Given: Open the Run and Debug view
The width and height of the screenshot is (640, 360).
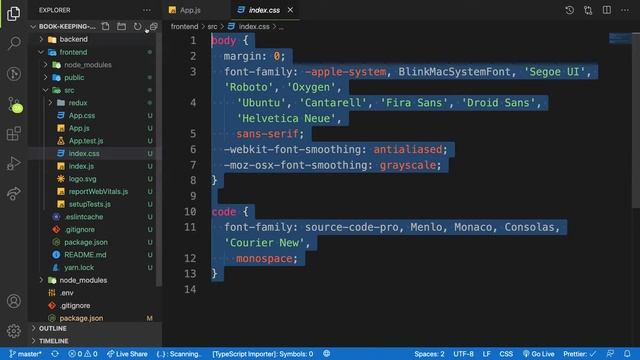Looking at the screenshot, I should coord(13,163).
